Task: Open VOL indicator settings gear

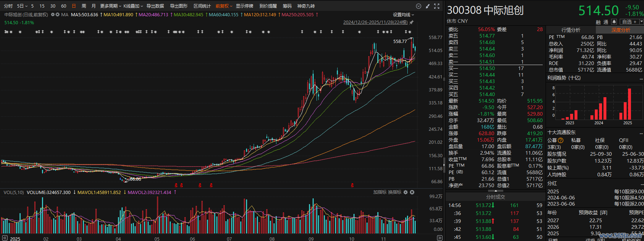Action: 406,192
